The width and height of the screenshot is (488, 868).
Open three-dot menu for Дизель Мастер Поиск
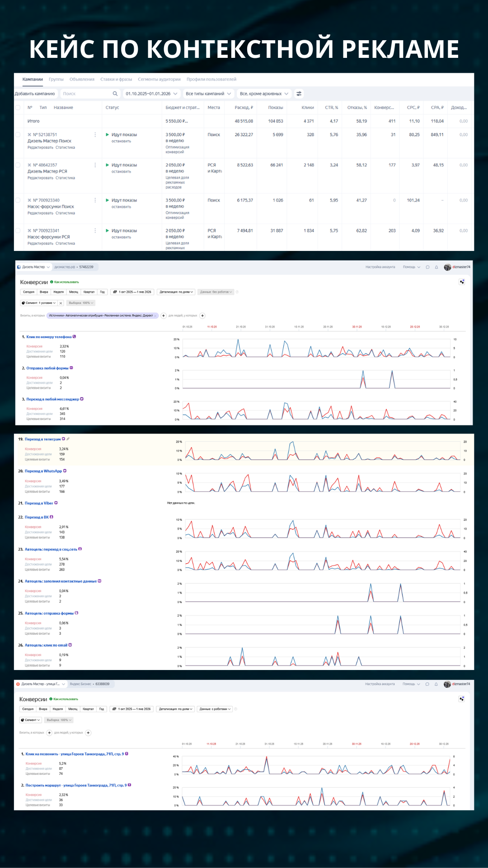pos(95,135)
